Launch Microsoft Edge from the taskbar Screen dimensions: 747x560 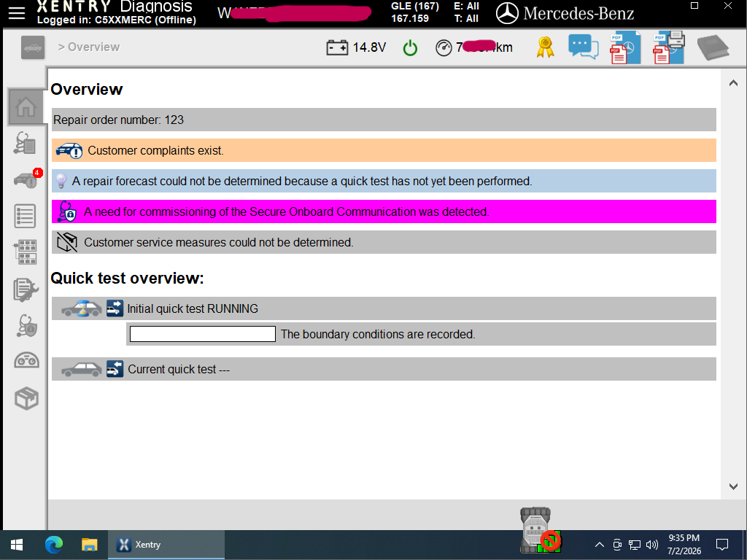(x=54, y=545)
